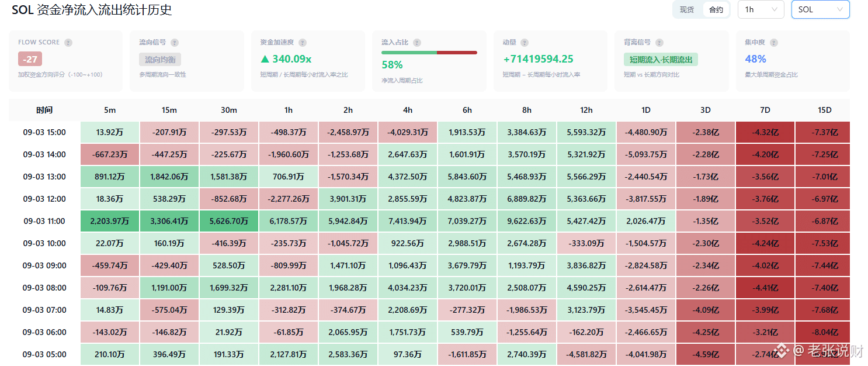Image resolution: width=868 pixels, height=366 pixels.
Task: Select the 09-03 11:00 5m cell 2,203.97万
Action: point(110,221)
